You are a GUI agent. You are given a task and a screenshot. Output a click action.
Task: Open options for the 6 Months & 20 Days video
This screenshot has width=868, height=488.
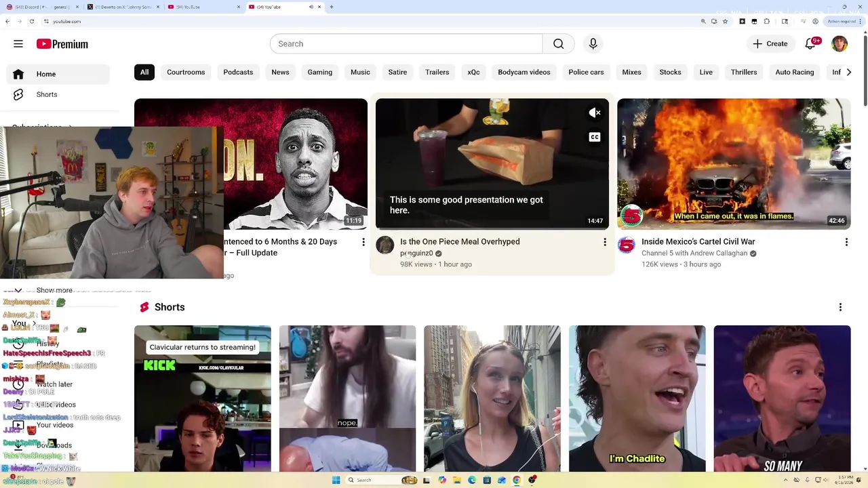[363, 242]
